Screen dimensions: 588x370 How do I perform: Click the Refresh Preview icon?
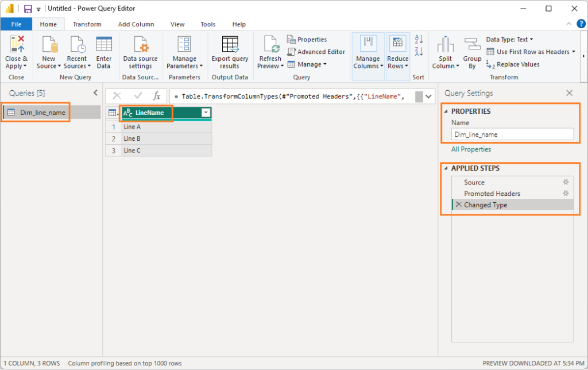(271, 44)
